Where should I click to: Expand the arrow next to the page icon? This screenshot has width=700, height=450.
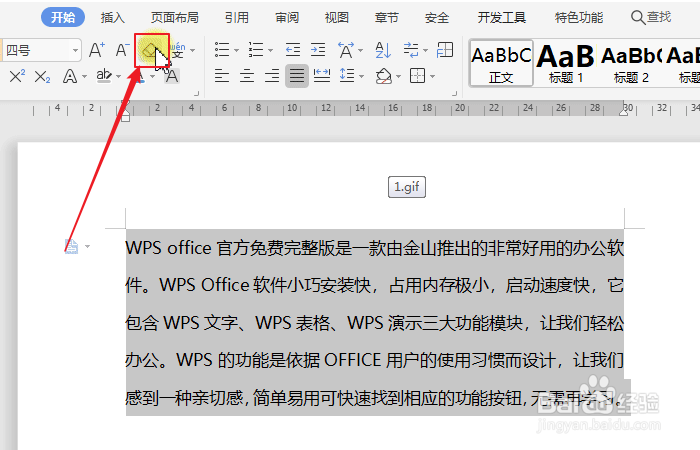[x=88, y=246]
